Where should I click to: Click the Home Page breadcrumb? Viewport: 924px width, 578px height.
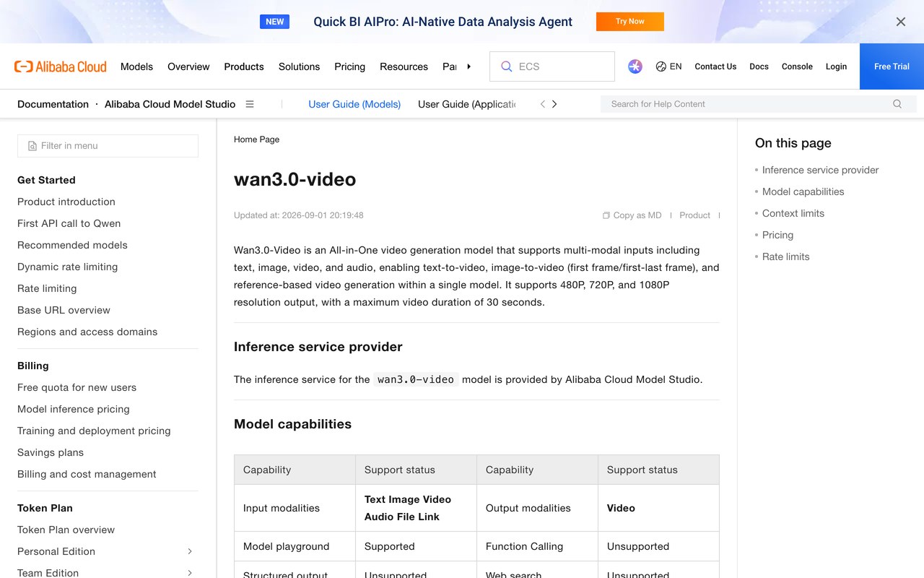point(256,139)
